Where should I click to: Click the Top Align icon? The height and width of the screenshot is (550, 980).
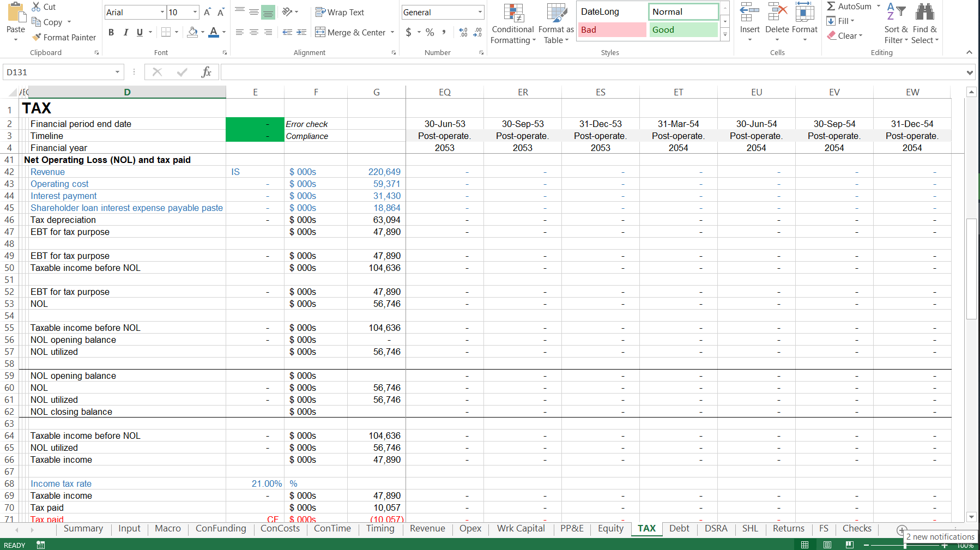(x=239, y=11)
